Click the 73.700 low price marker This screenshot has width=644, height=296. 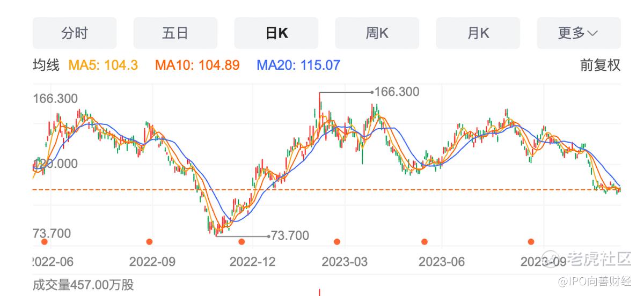(290, 235)
